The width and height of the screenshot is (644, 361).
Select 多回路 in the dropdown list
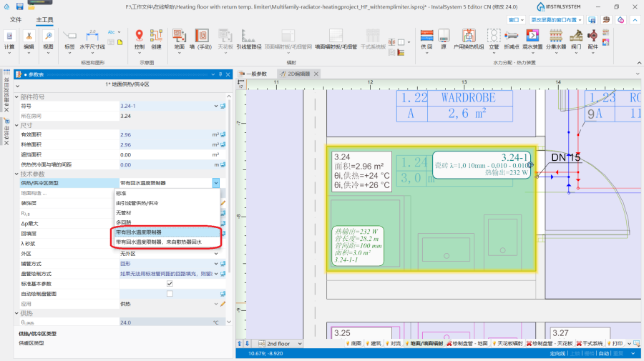coord(125,223)
